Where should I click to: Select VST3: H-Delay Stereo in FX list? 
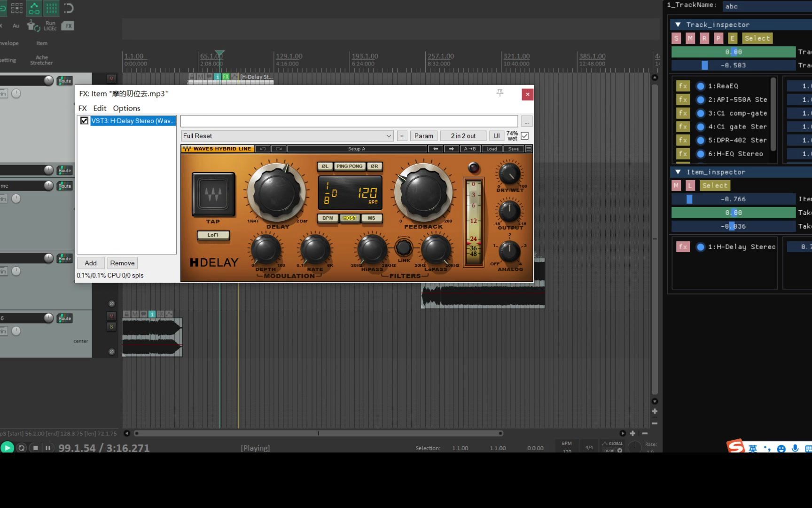(x=133, y=121)
